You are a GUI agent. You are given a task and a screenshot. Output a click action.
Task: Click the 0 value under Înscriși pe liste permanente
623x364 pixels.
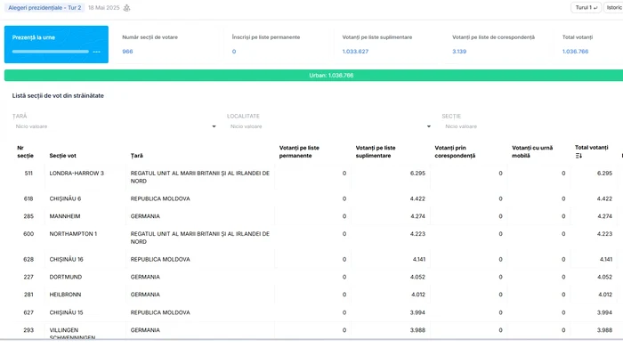pos(234,52)
